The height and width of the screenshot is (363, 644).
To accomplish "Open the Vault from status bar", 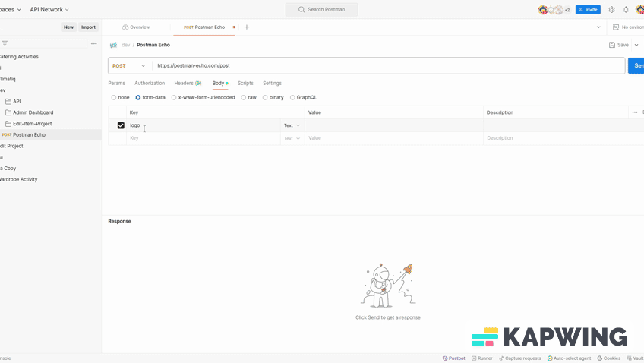I will point(635,358).
